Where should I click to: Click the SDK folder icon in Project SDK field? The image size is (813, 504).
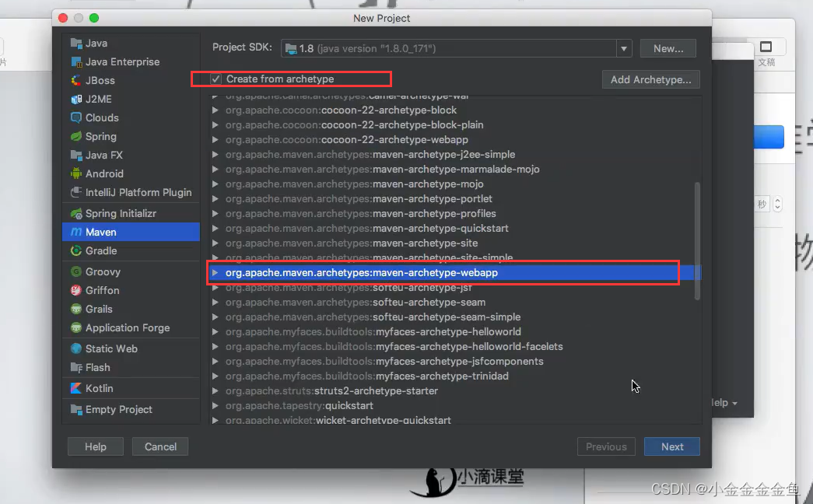(x=292, y=49)
